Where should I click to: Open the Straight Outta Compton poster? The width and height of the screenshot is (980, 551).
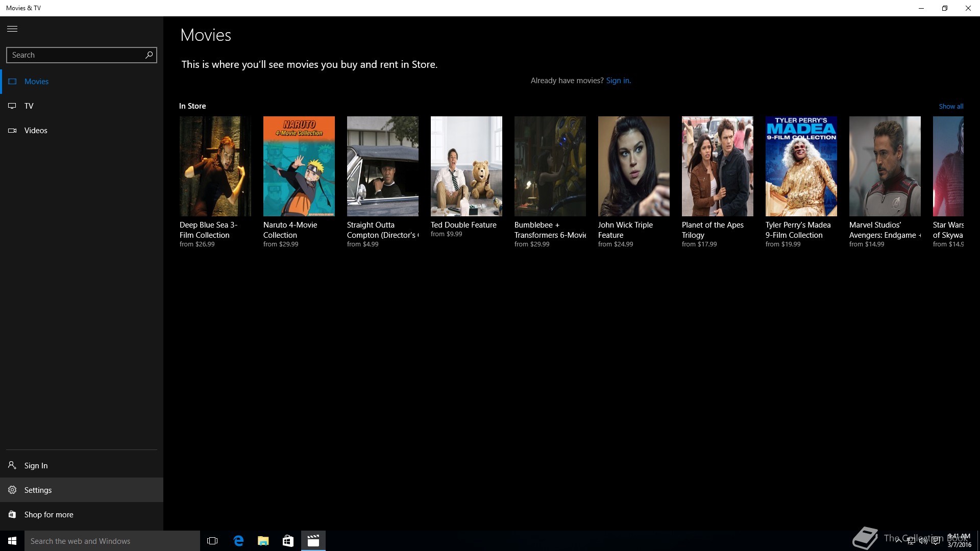(382, 166)
